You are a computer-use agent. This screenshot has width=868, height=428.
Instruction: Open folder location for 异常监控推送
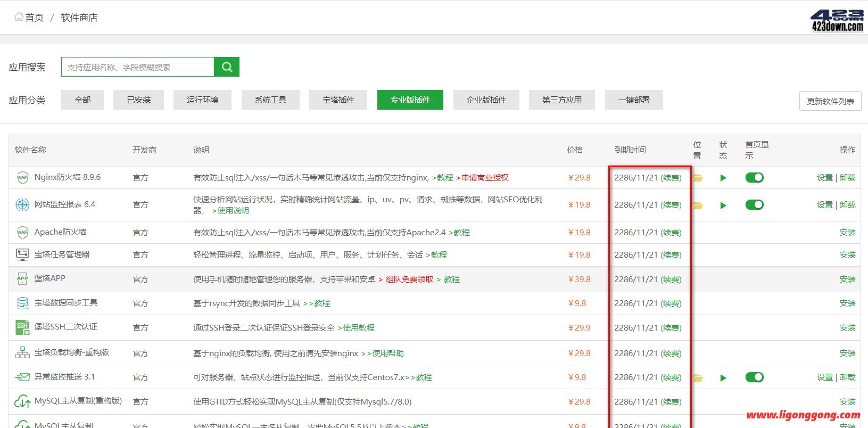pyautogui.click(x=698, y=377)
